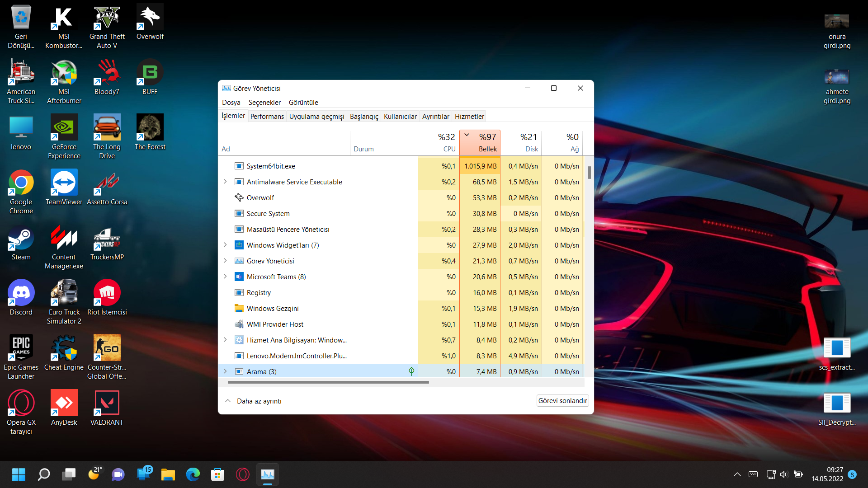Expand the Windows Widget'ları group

coord(225,245)
